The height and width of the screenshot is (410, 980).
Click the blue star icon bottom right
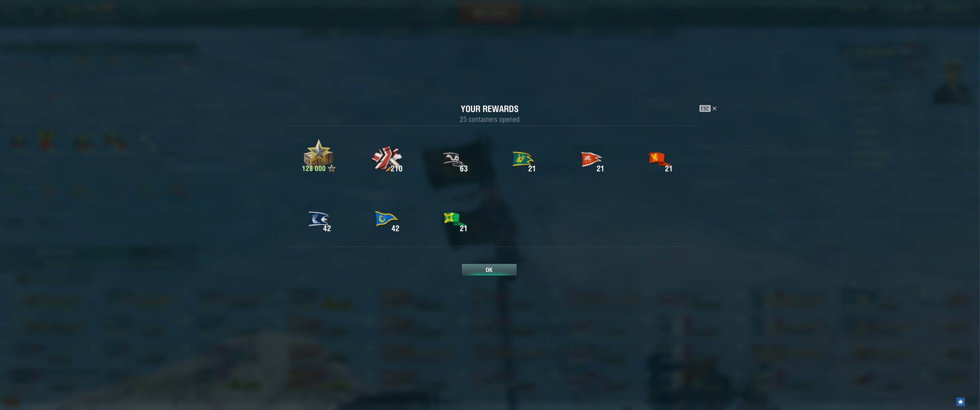click(x=960, y=402)
